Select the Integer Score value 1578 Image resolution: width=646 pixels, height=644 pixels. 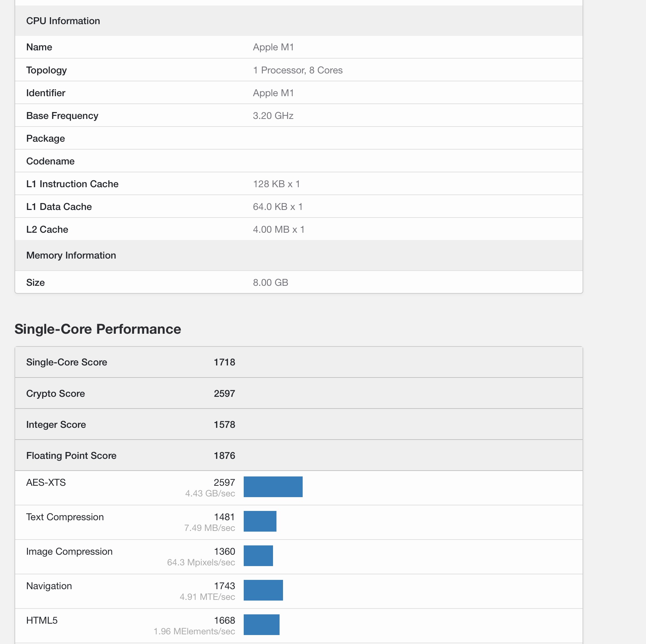tap(224, 424)
